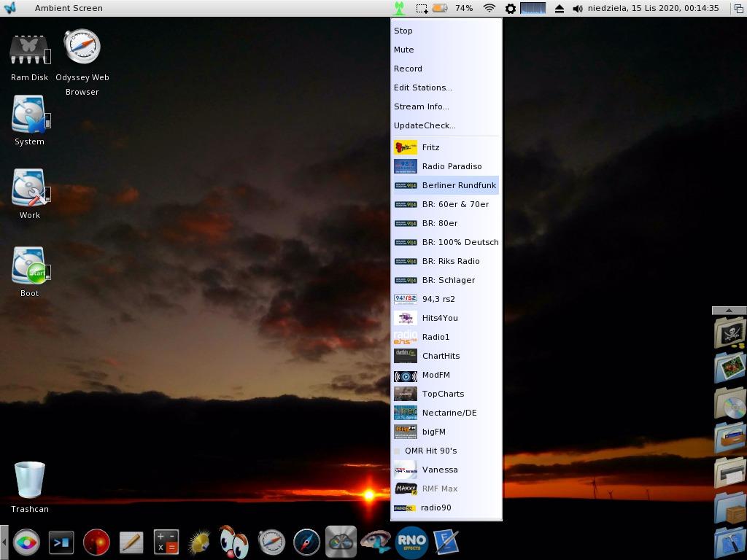
Task: Click the volume speaker icon
Action: pyautogui.click(x=578, y=9)
